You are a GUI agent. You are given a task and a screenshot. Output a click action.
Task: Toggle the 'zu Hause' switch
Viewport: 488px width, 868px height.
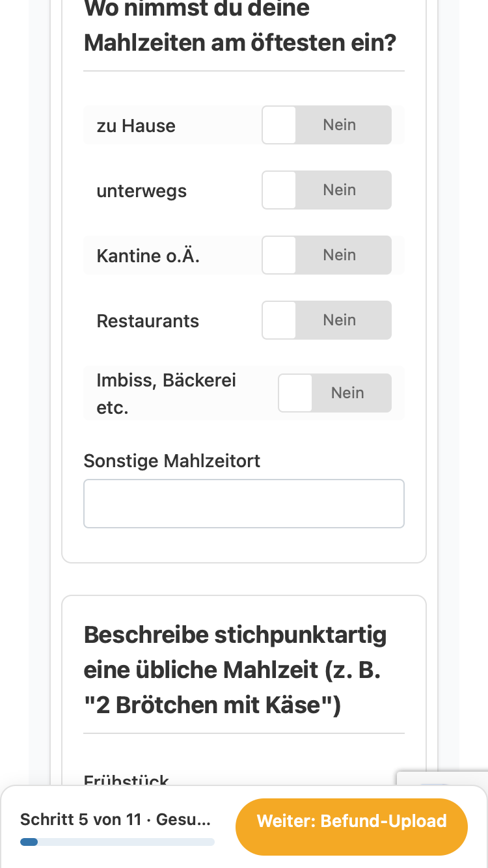(x=327, y=125)
